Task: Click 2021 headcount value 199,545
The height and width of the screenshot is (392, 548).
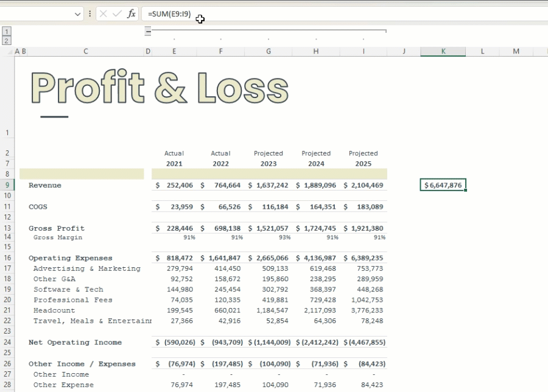Action: (180, 310)
